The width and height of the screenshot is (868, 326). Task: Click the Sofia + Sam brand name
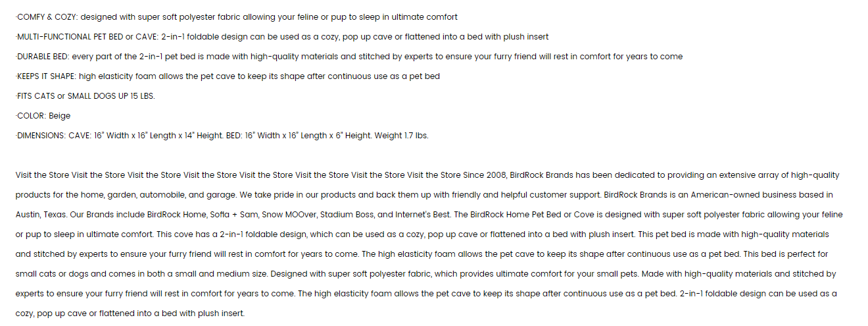(233, 215)
